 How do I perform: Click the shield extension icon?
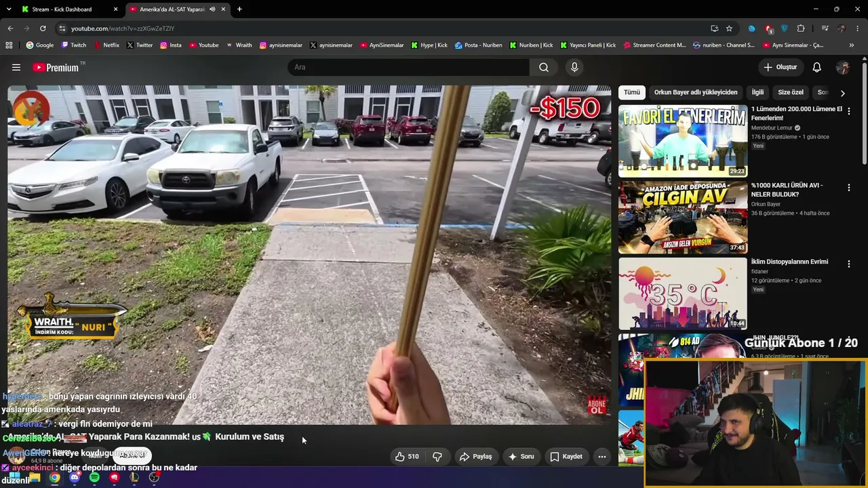(785, 28)
